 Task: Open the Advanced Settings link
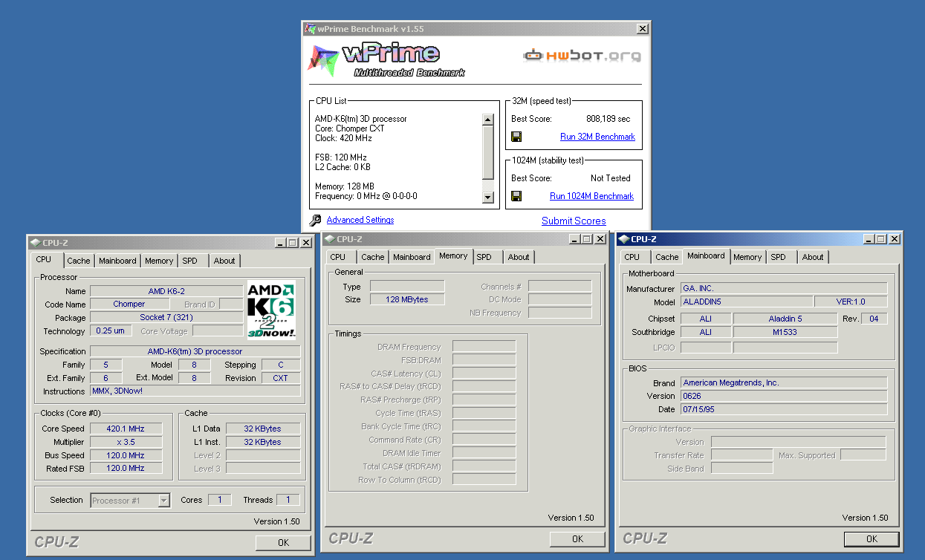[360, 220]
